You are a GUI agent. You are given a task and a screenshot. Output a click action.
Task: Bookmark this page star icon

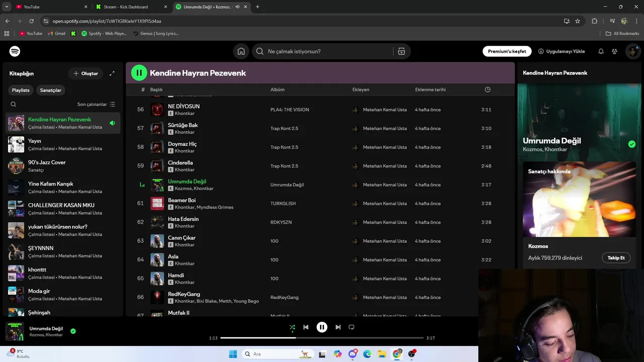pyautogui.click(x=578, y=21)
